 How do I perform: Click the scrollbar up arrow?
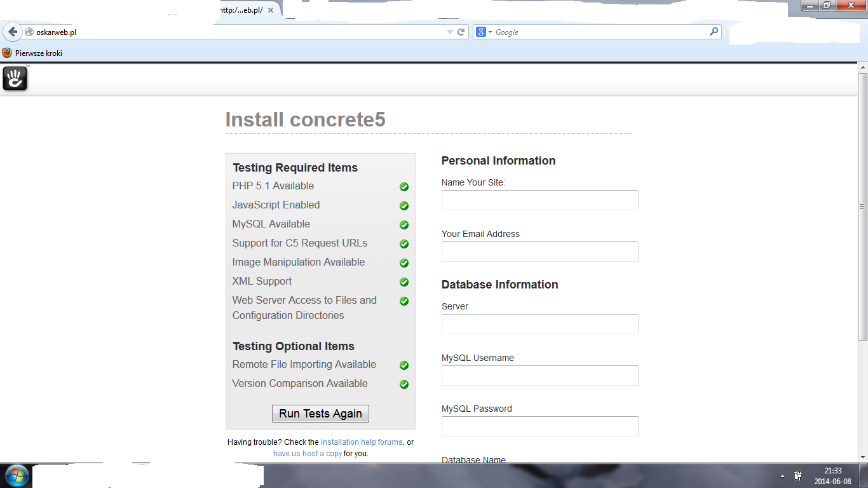862,67
